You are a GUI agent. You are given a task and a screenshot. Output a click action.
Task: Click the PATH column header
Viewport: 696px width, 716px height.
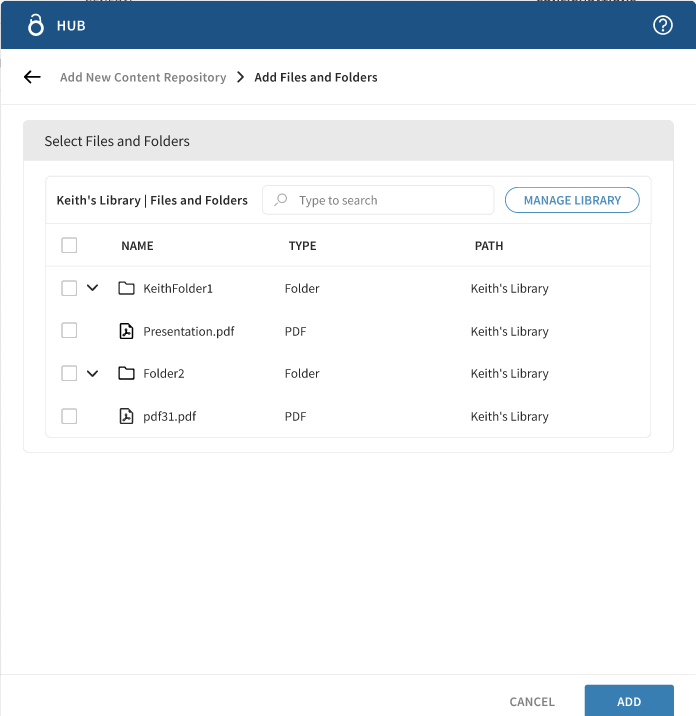tap(489, 246)
